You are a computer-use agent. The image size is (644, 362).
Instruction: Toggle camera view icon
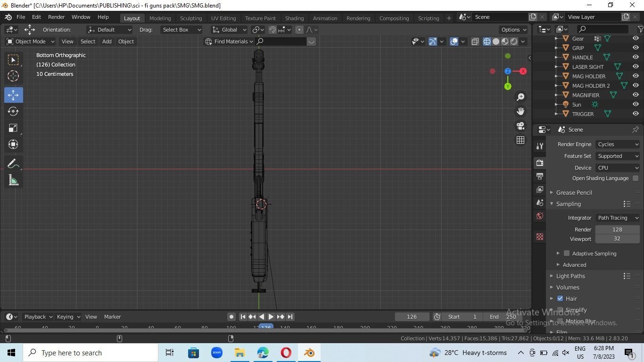coord(520,126)
